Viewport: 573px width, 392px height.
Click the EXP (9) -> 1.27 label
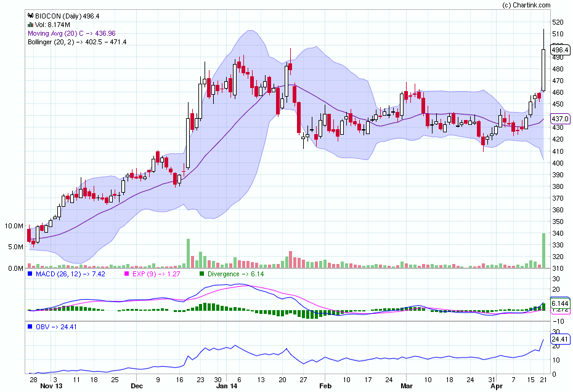156,274
